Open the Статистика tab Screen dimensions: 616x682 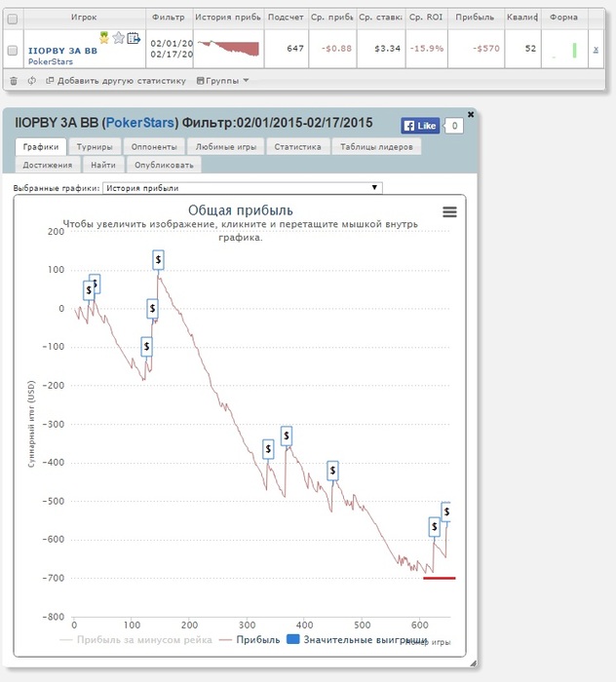297,147
